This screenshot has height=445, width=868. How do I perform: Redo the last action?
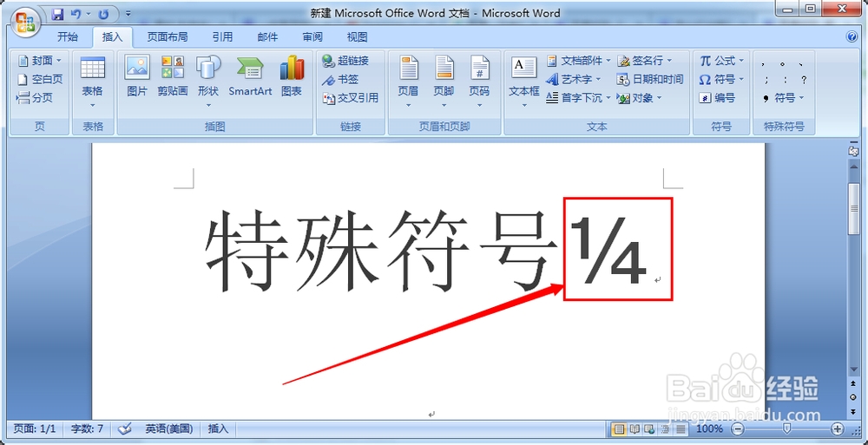coord(103,13)
